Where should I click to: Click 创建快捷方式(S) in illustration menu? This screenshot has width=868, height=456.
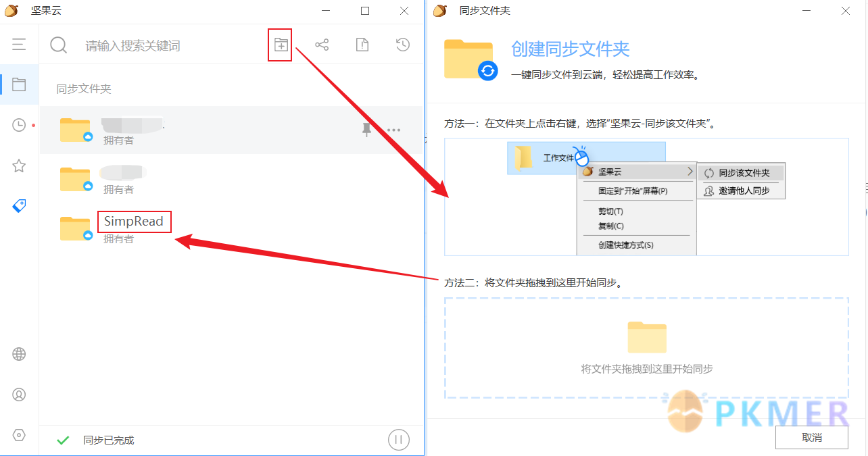[x=626, y=245]
